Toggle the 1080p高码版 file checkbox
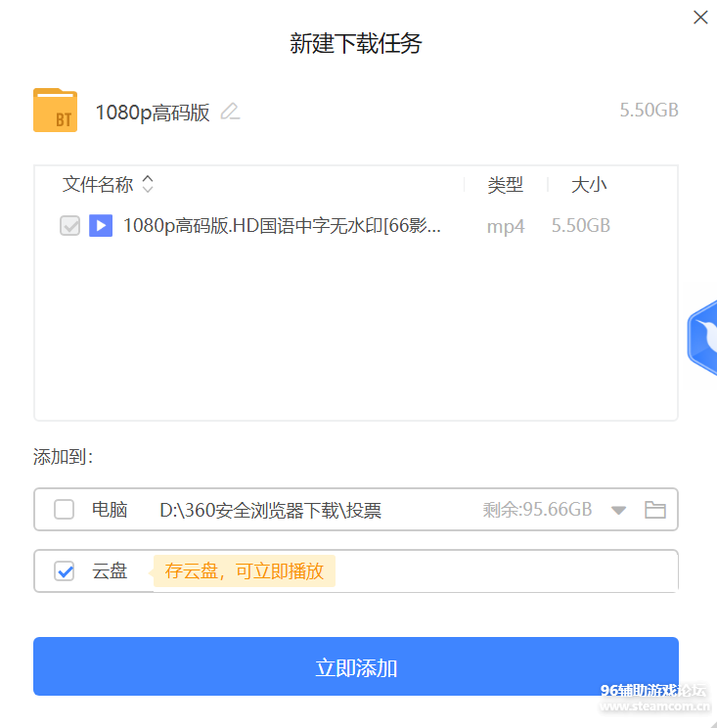 (69, 226)
